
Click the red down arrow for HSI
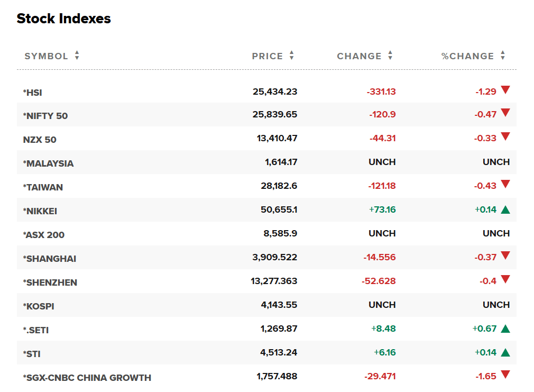(505, 90)
